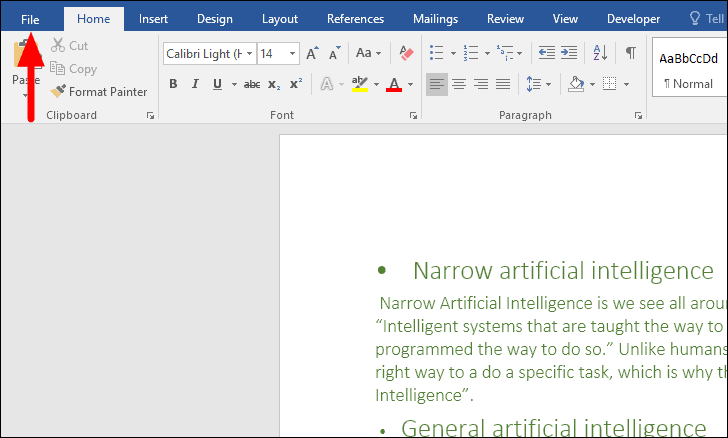Click the Sort icon
This screenshot has height=438, width=728.
click(600, 53)
